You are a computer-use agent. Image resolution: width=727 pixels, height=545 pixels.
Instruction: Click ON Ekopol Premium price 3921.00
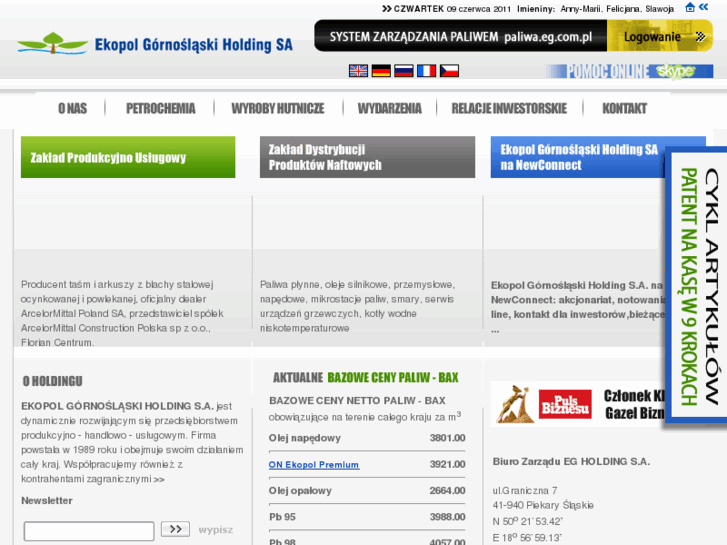447,464
